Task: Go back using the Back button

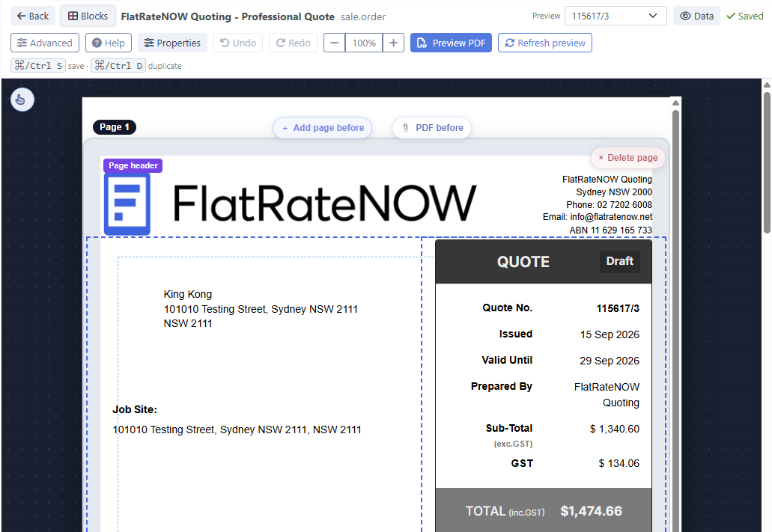Action: (x=32, y=16)
